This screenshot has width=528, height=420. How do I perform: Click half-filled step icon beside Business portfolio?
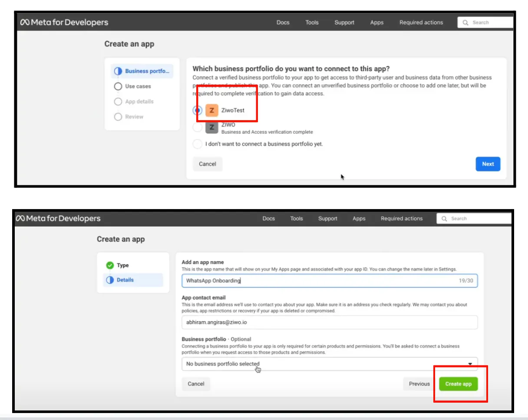pyautogui.click(x=118, y=71)
